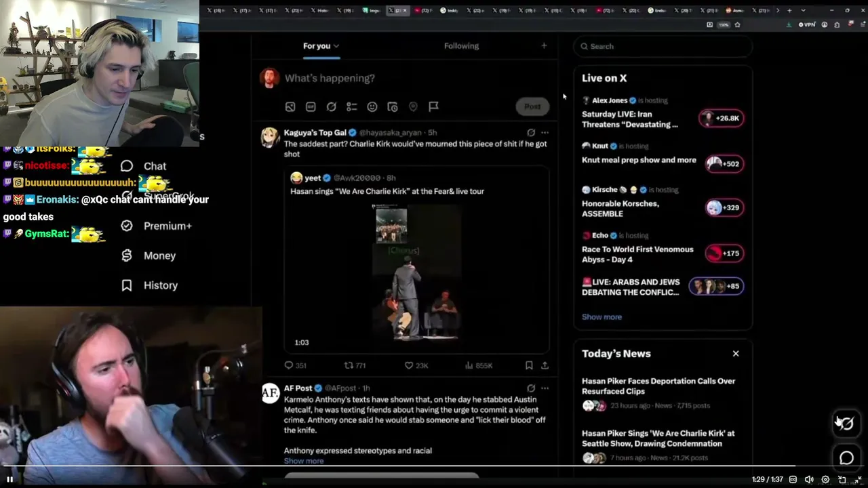Bookmark the Kaguya's Top Gal post
The height and width of the screenshot is (488, 868).
pyautogui.click(x=529, y=365)
